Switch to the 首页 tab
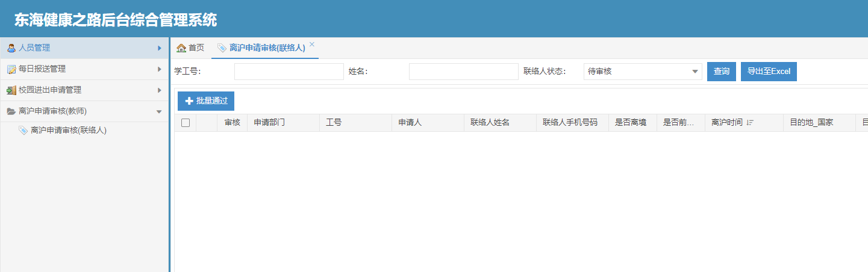 pos(190,48)
